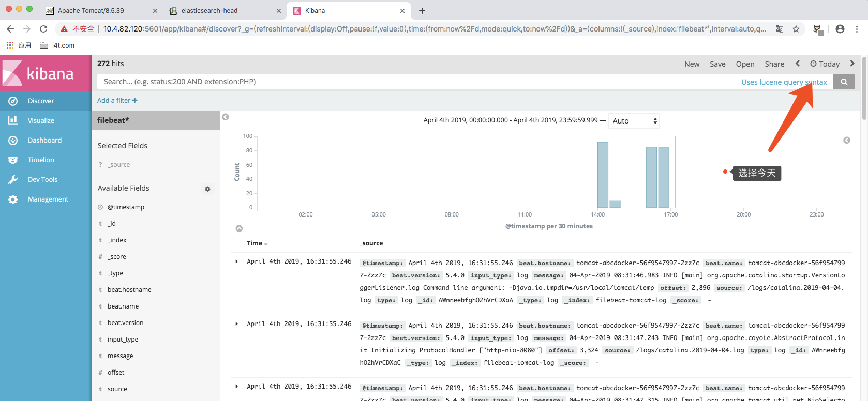Open the i4t.com bookmark folder
Viewport: 868px width, 401px height.
pyautogui.click(x=57, y=45)
